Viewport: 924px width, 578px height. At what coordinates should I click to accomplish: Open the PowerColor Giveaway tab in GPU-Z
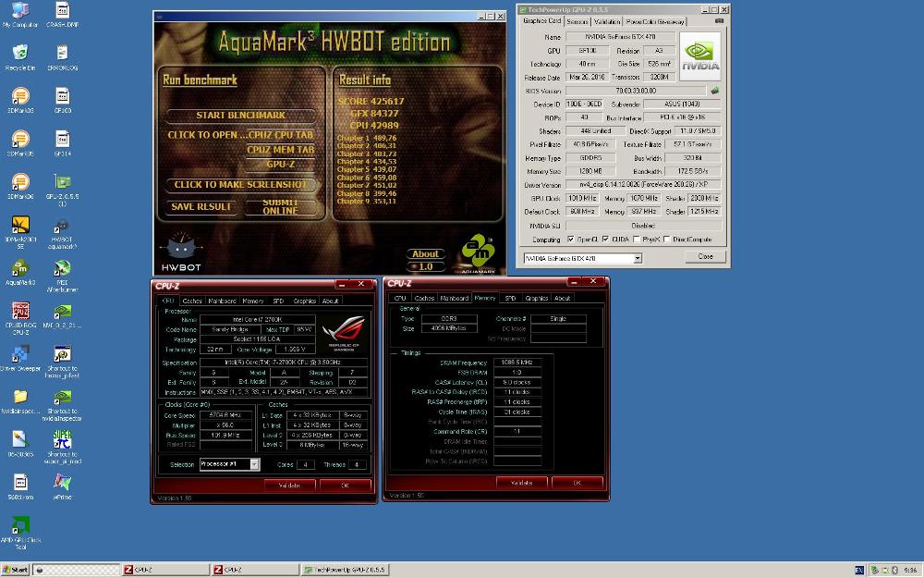point(655,21)
